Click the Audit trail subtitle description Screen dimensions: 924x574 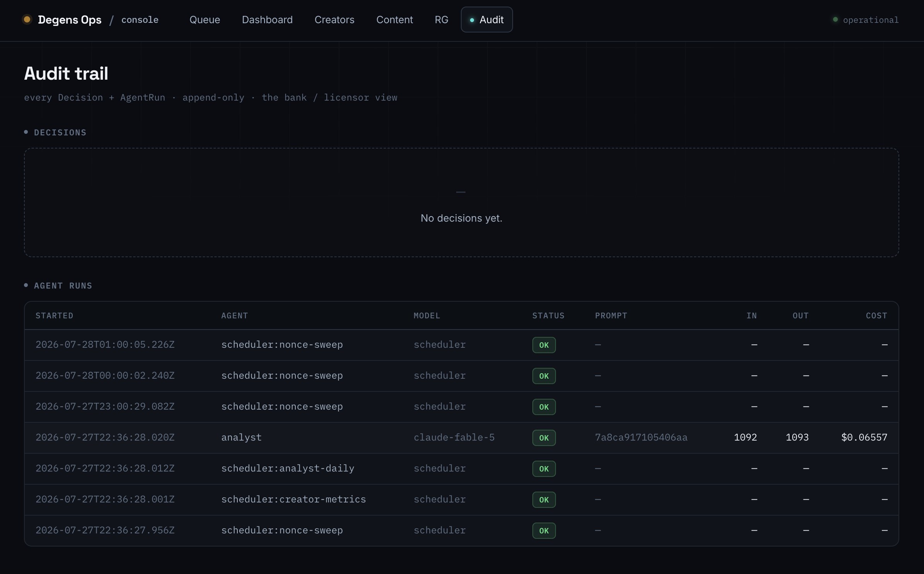point(211,98)
